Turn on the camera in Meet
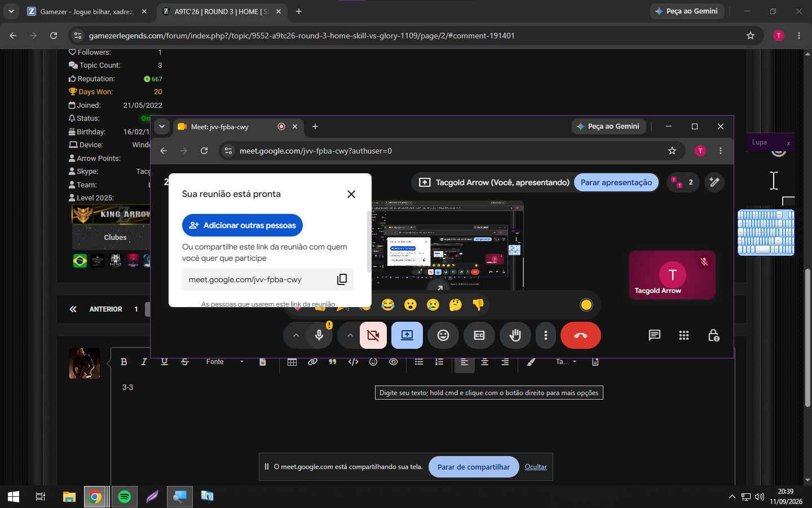 click(373, 335)
